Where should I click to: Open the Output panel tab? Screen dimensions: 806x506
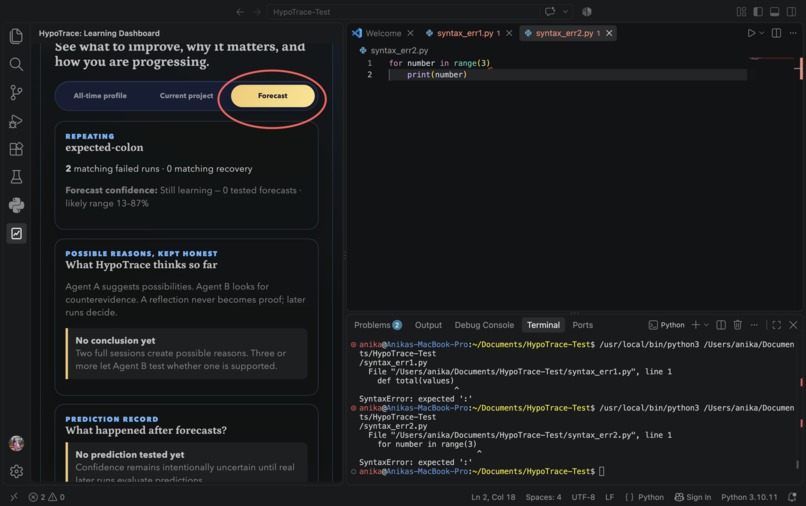[x=428, y=325]
